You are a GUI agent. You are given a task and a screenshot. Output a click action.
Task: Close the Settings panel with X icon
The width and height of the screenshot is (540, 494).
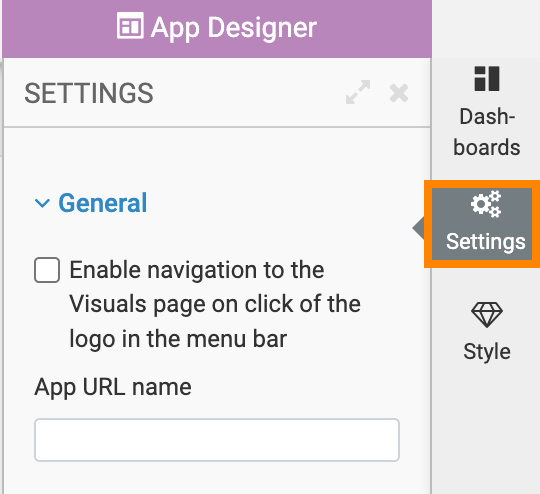[x=399, y=93]
